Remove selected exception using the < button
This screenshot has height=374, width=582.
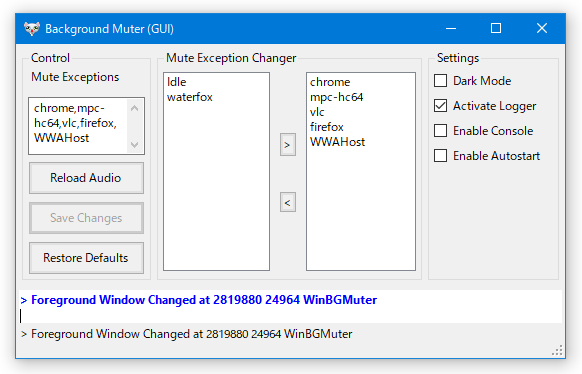coord(288,202)
